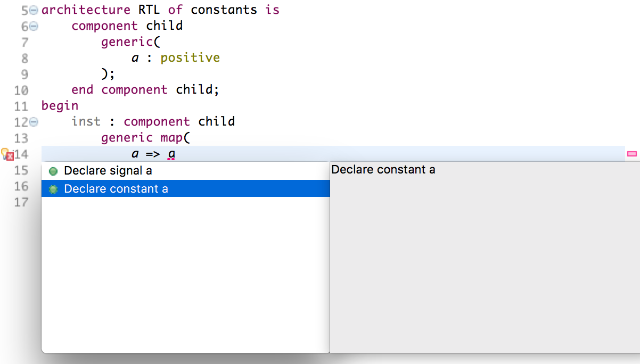Click the formal generic 'a' on line 14
640x364 pixels.
(135, 154)
